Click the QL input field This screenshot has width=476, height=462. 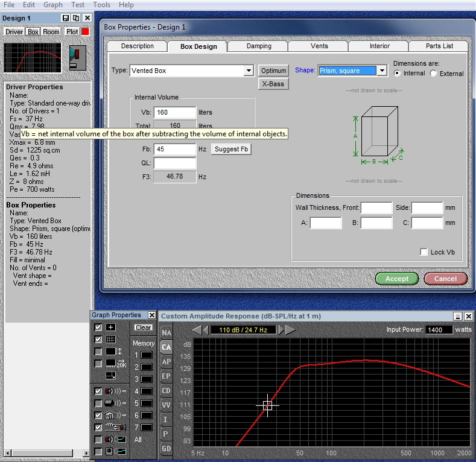(175, 163)
